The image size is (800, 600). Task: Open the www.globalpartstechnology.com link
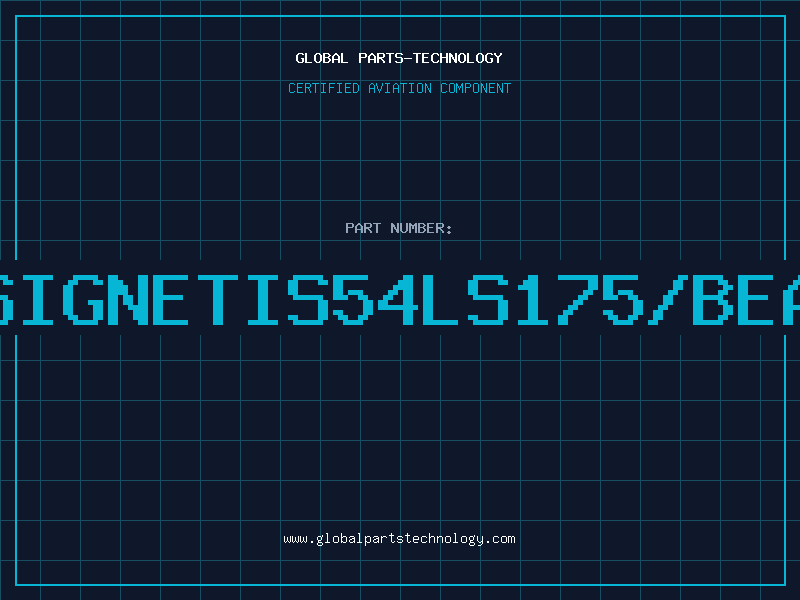(x=399, y=539)
